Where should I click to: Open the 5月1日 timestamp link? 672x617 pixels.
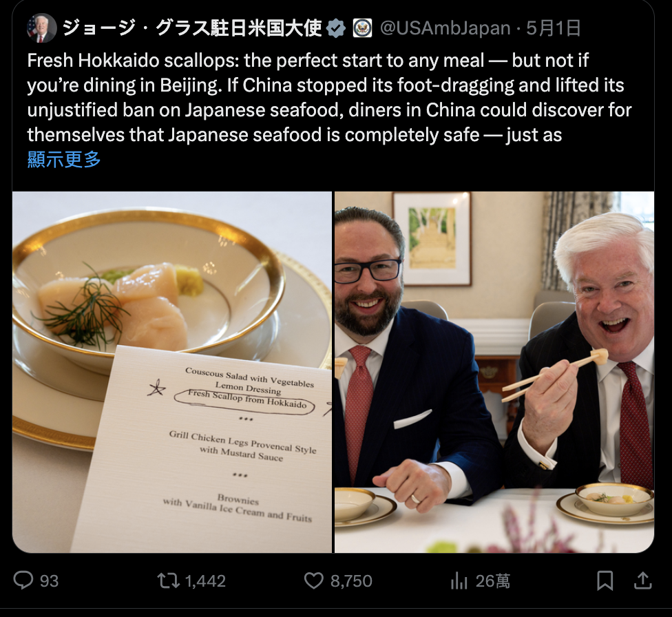click(x=554, y=28)
